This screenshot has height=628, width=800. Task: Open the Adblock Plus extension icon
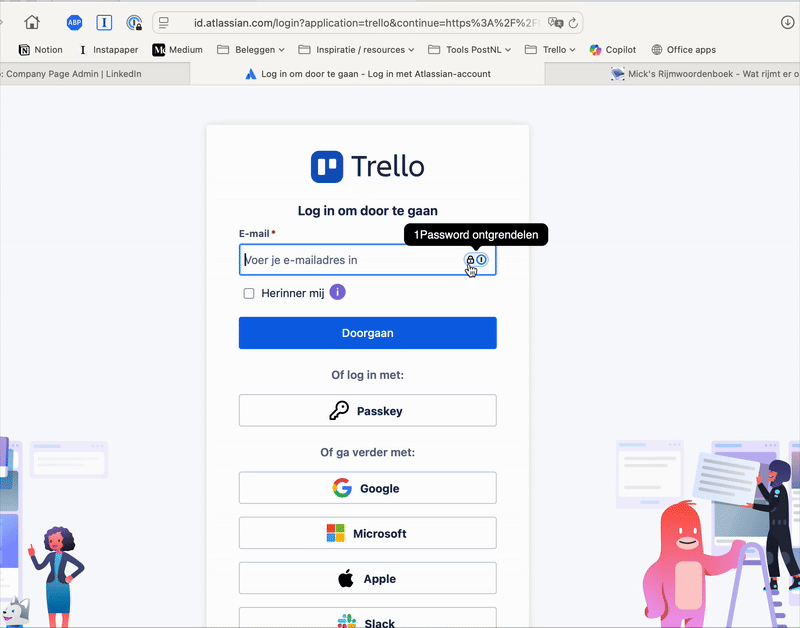point(74,22)
